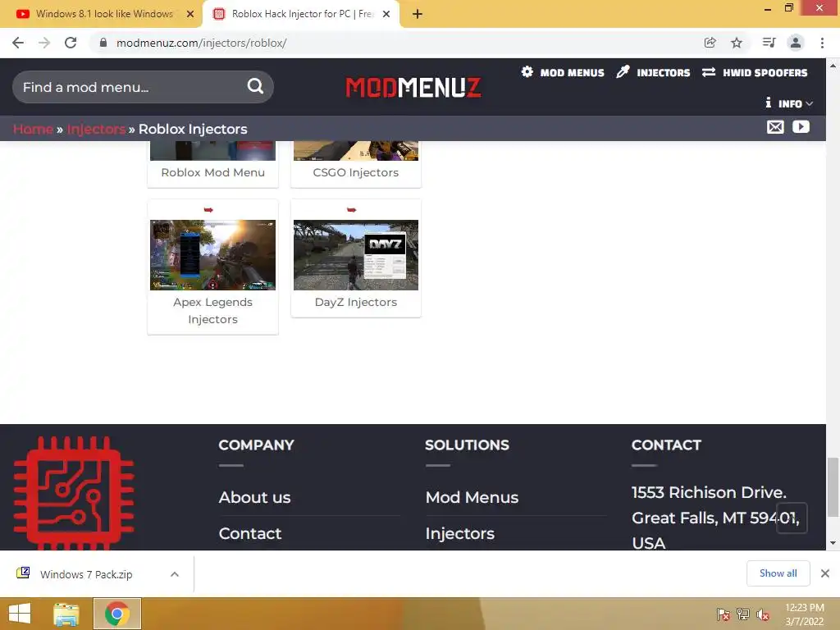Open the CSGO Injectors link
The height and width of the screenshot is (630, 840).
pyautogui.click(x=356, y=172)
